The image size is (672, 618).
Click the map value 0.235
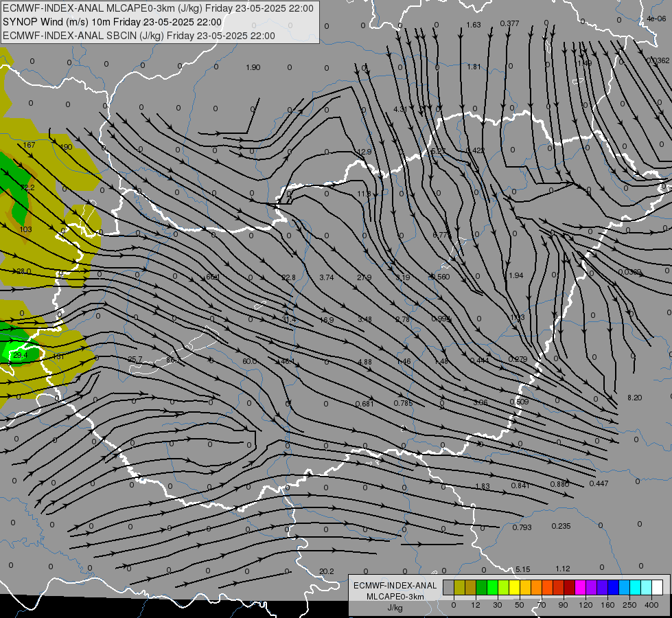point(561,526)
